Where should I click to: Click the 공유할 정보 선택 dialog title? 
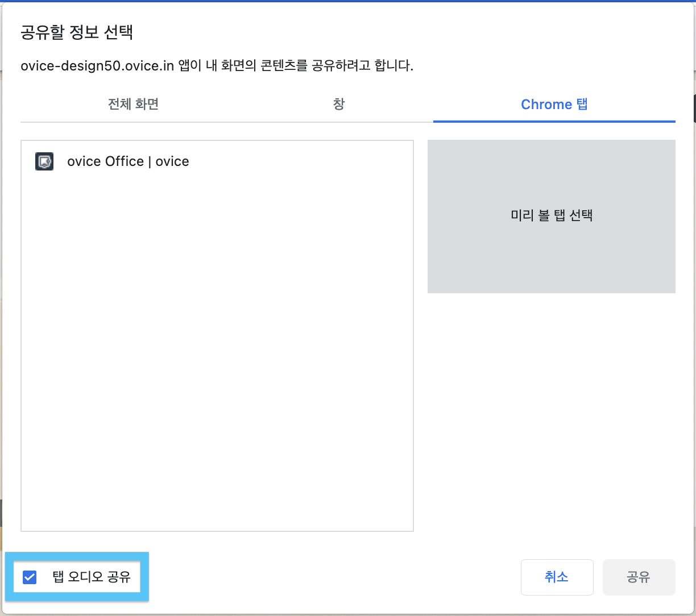pyautogui.click(x=77, y=32)
